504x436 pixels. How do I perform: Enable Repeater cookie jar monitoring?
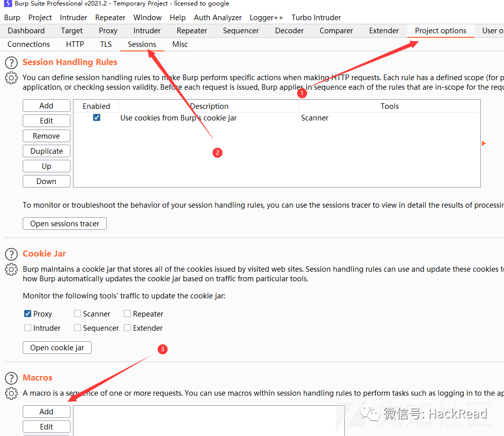pyautogui.click(x=127, y=314)
